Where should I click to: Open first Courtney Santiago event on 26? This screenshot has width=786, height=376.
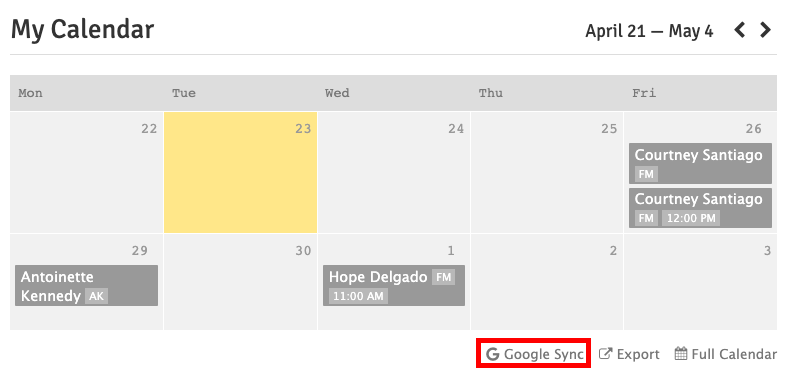(x=700, y=163)
